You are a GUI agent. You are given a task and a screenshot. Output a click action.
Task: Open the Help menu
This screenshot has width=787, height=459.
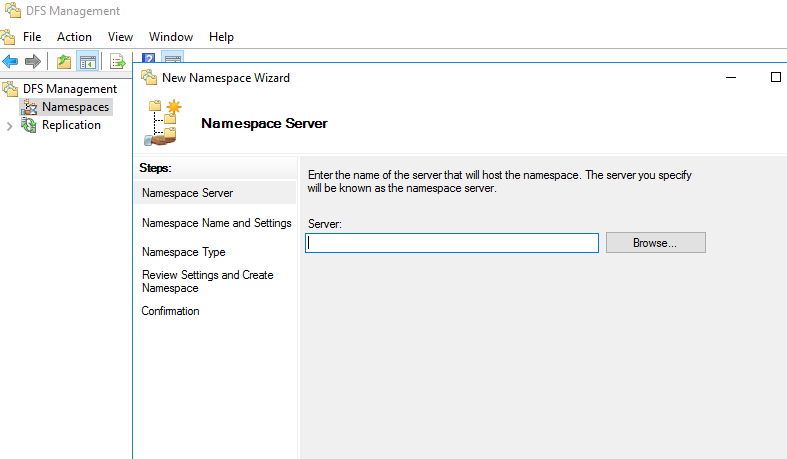(221, 37)
